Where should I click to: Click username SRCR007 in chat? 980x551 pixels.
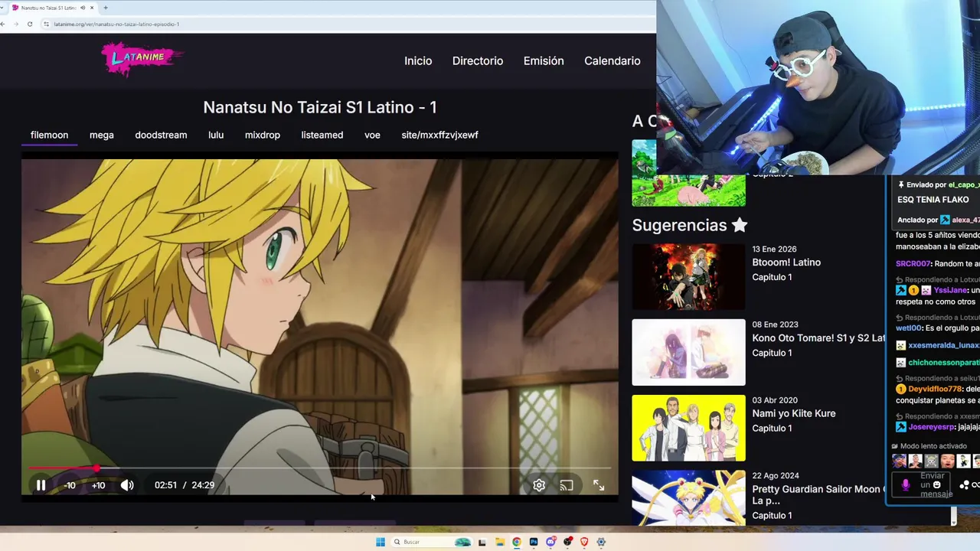tap(913, 263)
